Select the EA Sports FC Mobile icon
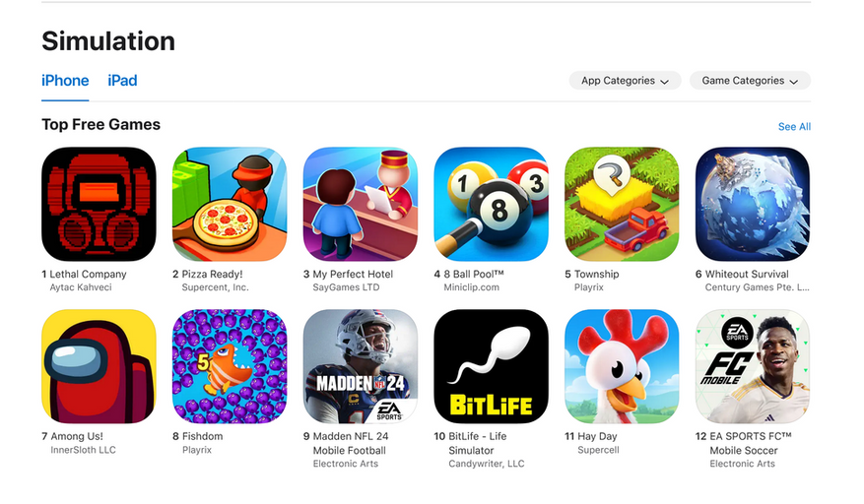The image size is (864, 504). tap(753, 366)
